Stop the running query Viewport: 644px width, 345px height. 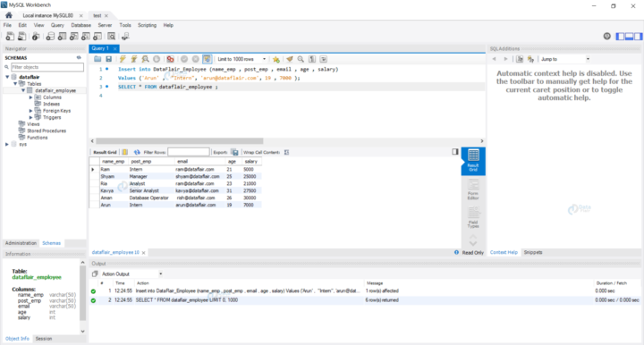[157, 59]
